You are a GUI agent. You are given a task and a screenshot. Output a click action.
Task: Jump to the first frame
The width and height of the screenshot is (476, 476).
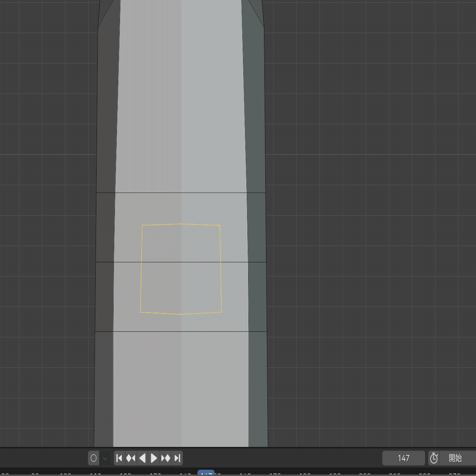(119, 458)
